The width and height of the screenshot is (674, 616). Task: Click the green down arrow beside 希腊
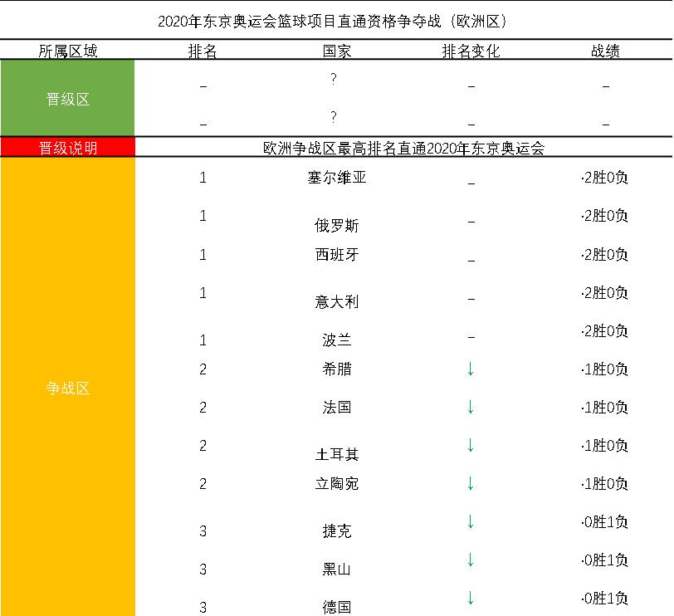coord(471,369)
